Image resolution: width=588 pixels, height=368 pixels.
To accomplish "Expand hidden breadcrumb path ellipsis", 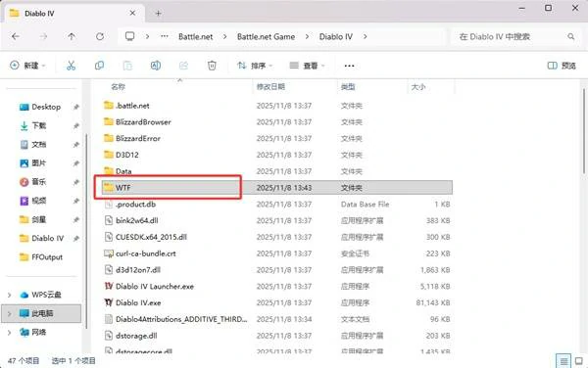I will pyautogui.click(x=165, y=36).
